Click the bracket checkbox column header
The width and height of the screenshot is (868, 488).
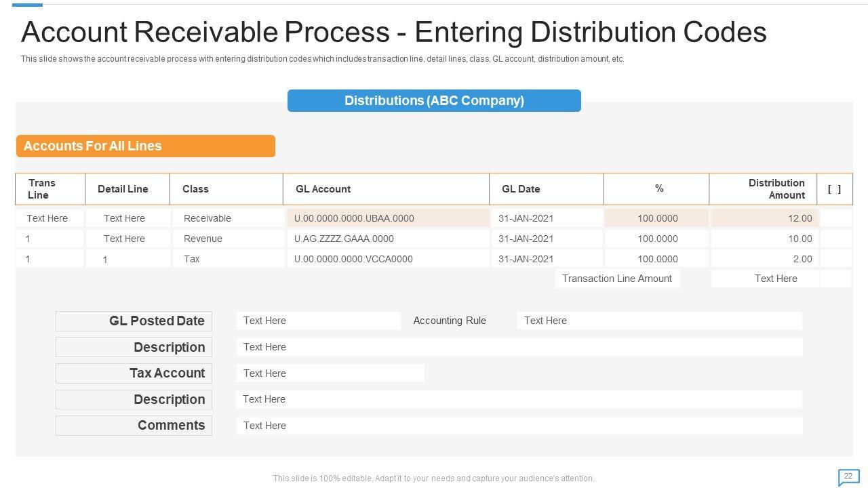[x=834, y=189]
